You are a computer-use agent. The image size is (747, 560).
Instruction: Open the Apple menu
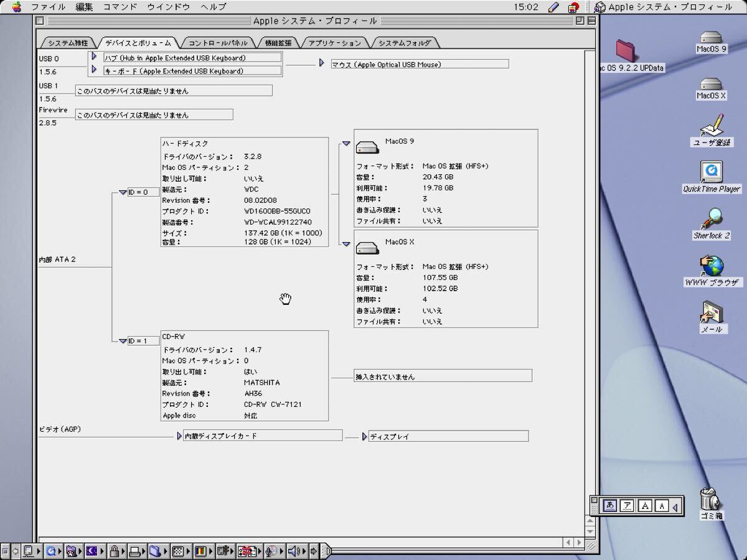[17, 7]
